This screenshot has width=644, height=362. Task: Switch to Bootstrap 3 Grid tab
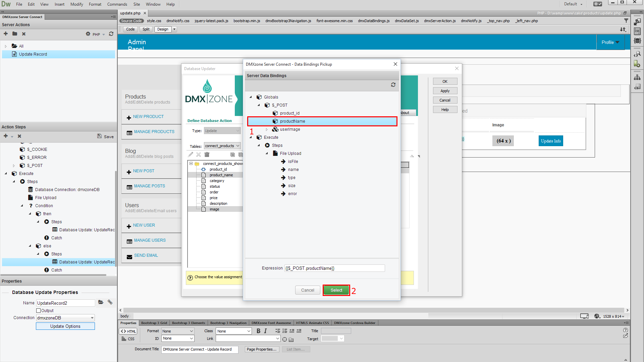coord(154,323)
